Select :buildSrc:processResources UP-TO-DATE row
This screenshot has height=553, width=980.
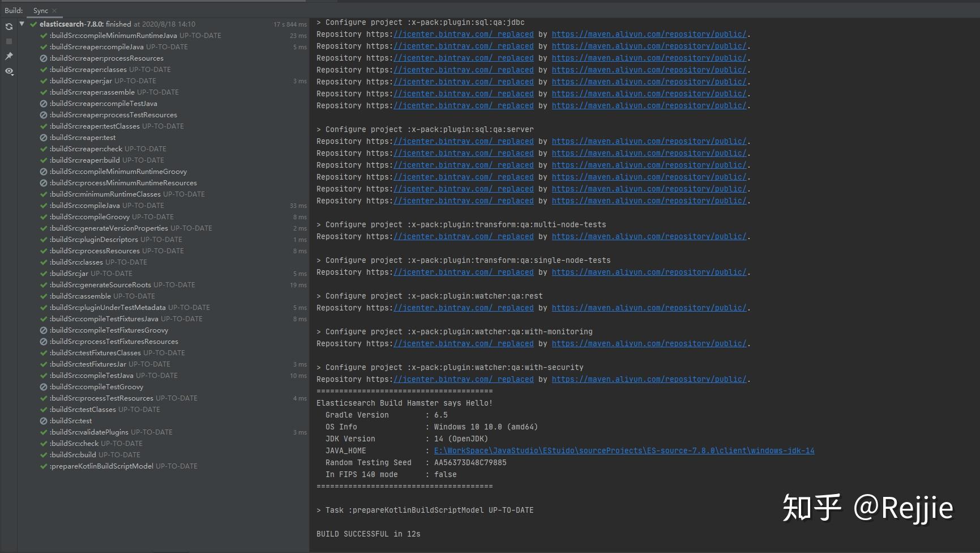pyautogui.click(x=163, y=250)
